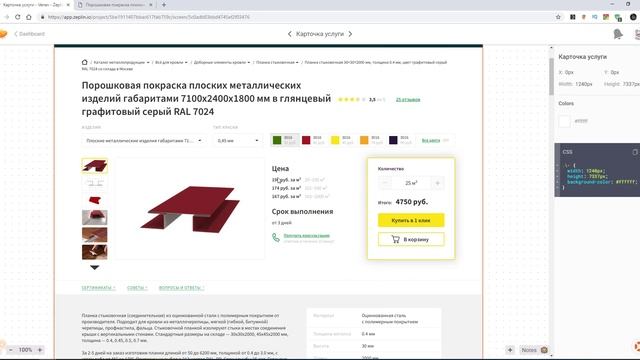Select the fourth photo thumbnail
Viewport: 640px width, 360px height.
pyautogui.click(x=95, y=218)
